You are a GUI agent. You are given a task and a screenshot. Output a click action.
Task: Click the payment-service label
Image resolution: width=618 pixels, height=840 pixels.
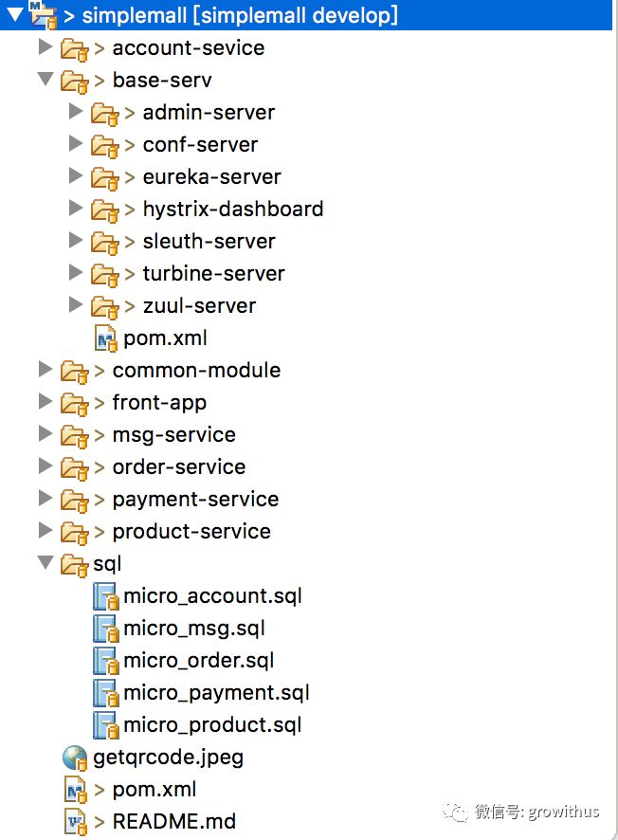tap(195, 499)
